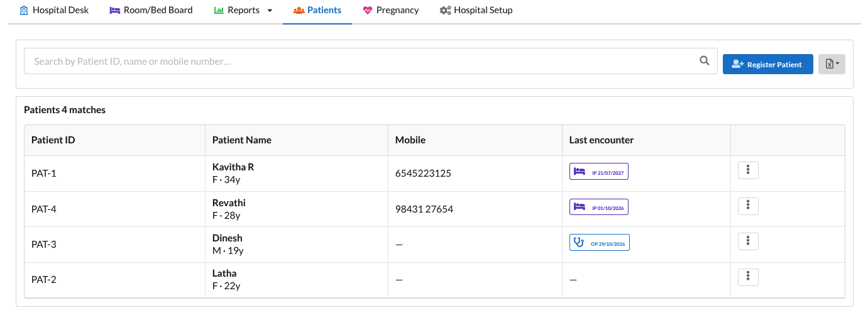This screenshot has height=315, width=868.
Task: Click the Register Patient button
Action: tap(768, 64)
